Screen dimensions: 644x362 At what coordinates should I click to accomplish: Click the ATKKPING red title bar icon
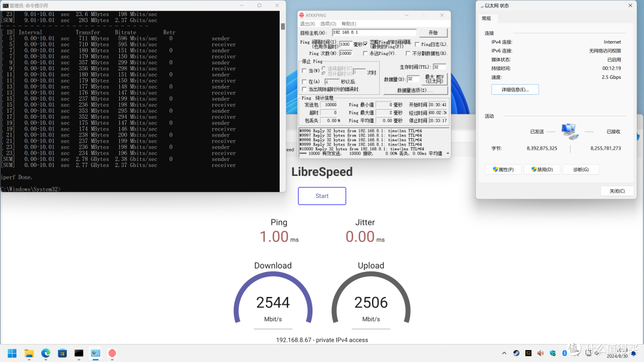coord(302,15)
